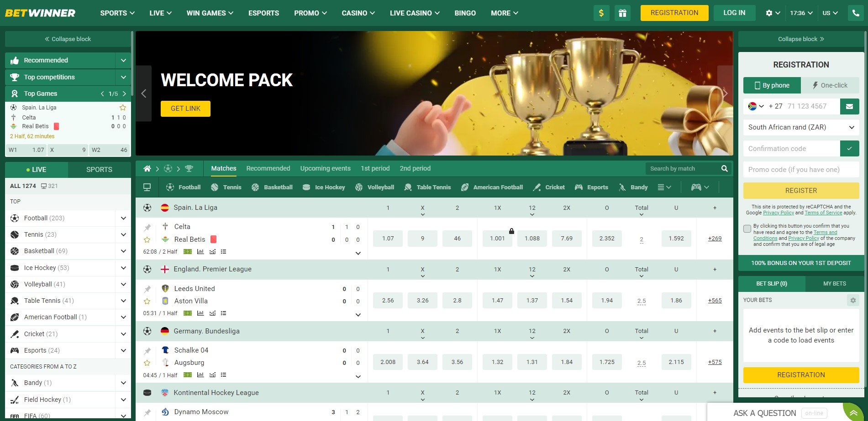The height and width of the screenshot is (421, 868).
Task: Filter matches by Tennis
Action: point(226,187)
